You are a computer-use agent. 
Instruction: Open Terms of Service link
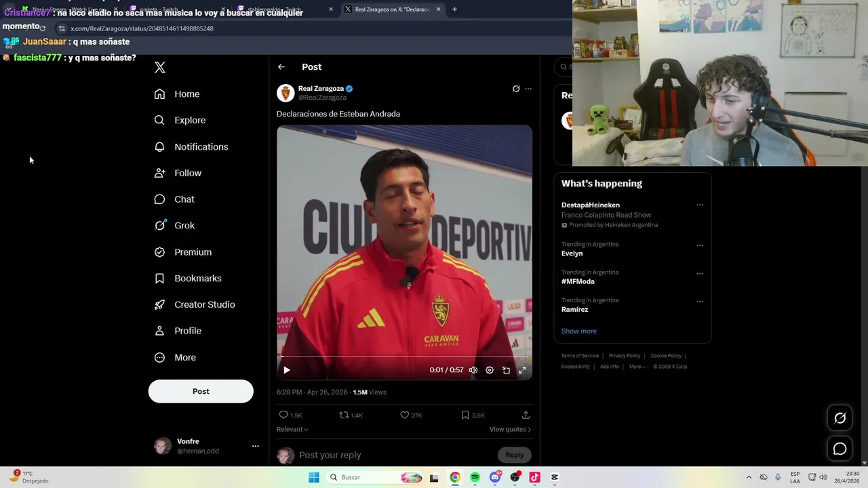point(580,356)
